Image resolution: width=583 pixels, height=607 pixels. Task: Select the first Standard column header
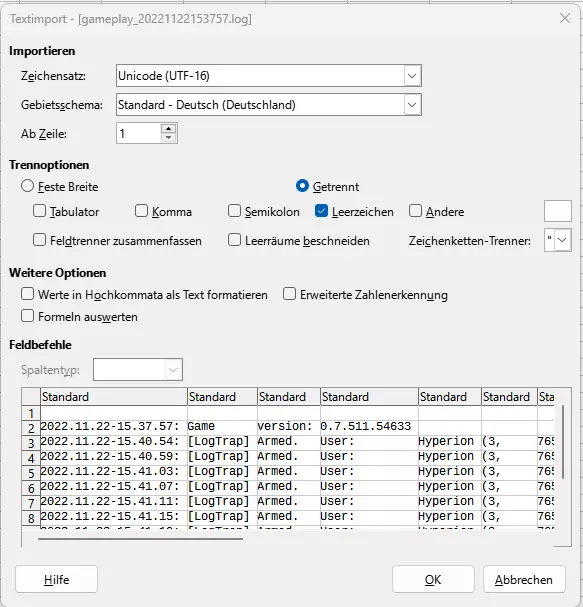[x=114, y=397]
